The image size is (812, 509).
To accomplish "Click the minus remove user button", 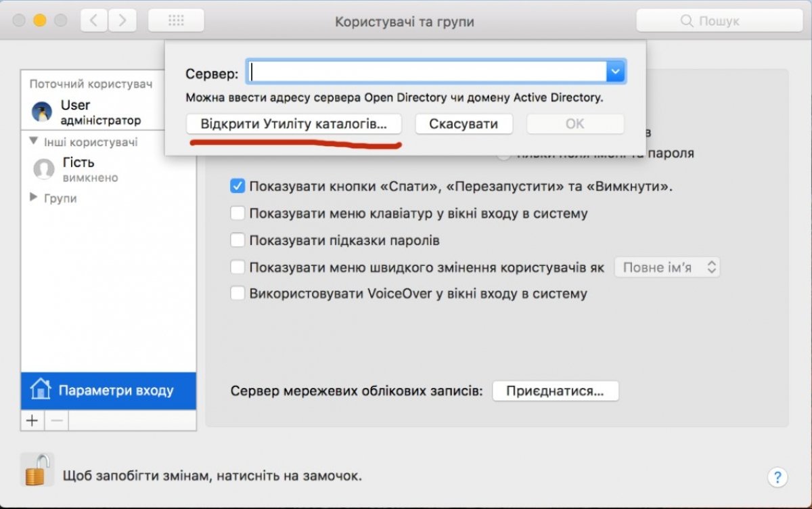I will pyautogui.click(x=57, y=420).
